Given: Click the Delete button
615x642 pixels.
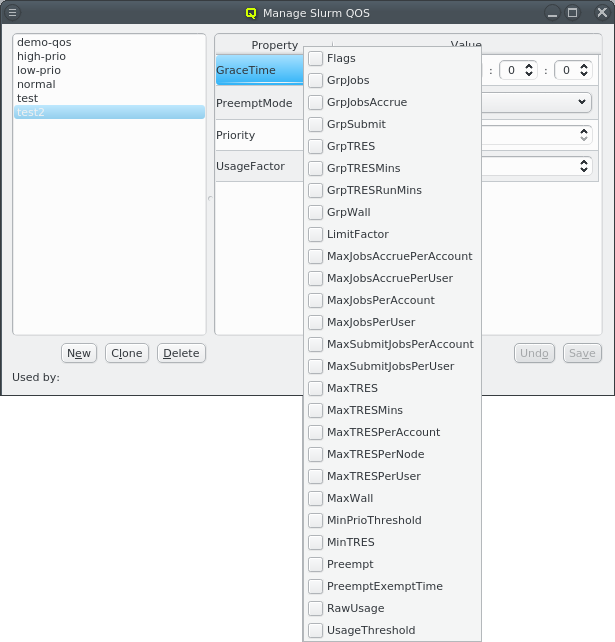Looking at the screenshot, I should (x=181, y=353).
